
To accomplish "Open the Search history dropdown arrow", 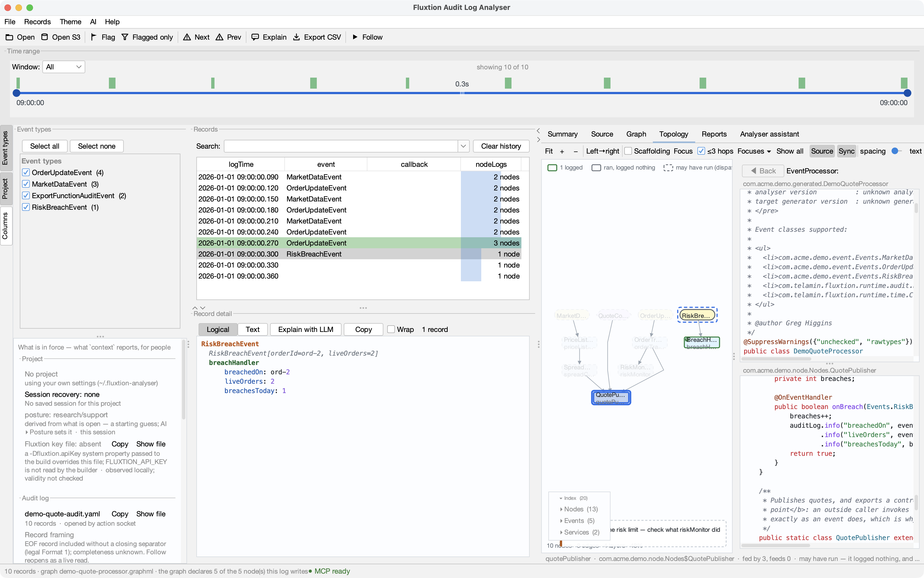I will point(463,146).
